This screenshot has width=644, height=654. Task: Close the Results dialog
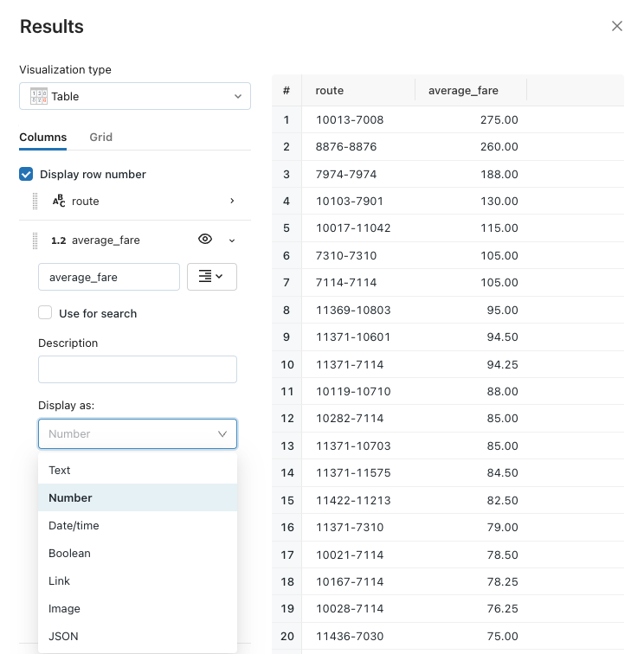[x=617, y=26]
